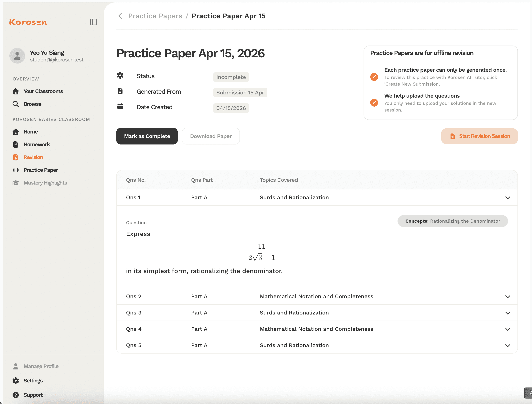Toggle the sidebar collapse icon

coord(93,22)
